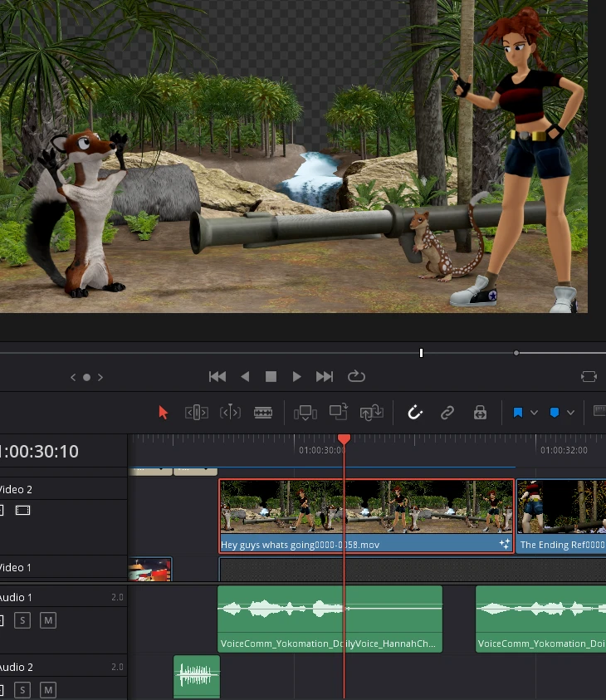Viewport: 606px width, 700px height.
Task: Click the Audio 1 track header label
Action: tap(16, 597)
